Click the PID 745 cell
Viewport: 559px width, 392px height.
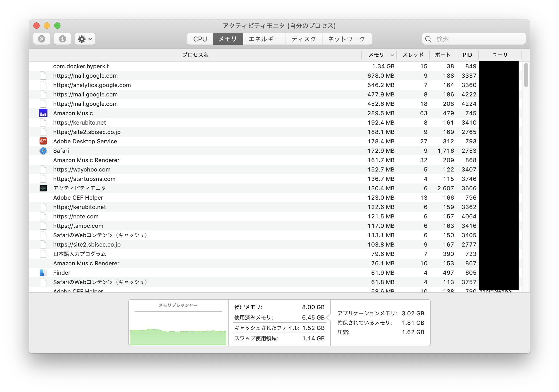(471, 113)
